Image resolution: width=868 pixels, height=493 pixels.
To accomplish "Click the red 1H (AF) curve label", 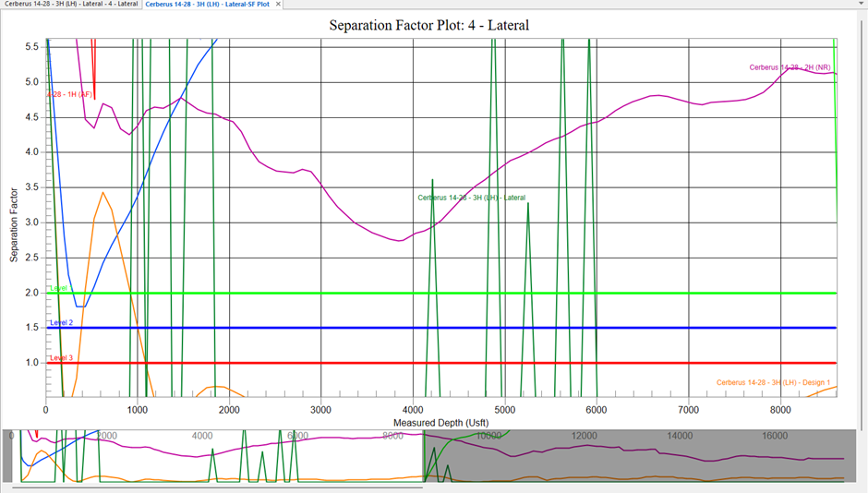I will pos(70,94).
